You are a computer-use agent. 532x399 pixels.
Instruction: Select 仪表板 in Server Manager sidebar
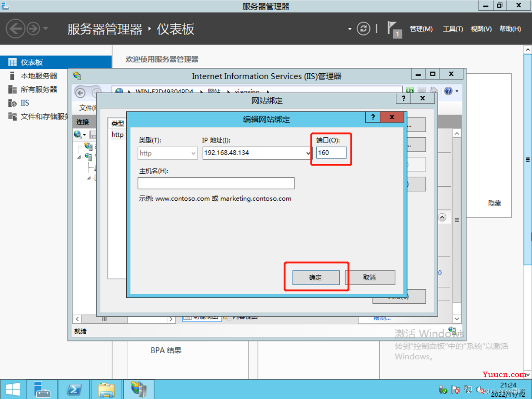pyautogui.click(x=56, y=62)
